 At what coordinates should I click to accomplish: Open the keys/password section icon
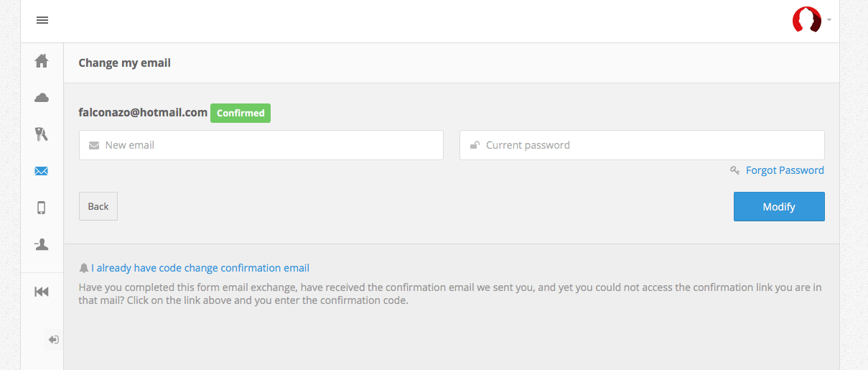[42, 134]
